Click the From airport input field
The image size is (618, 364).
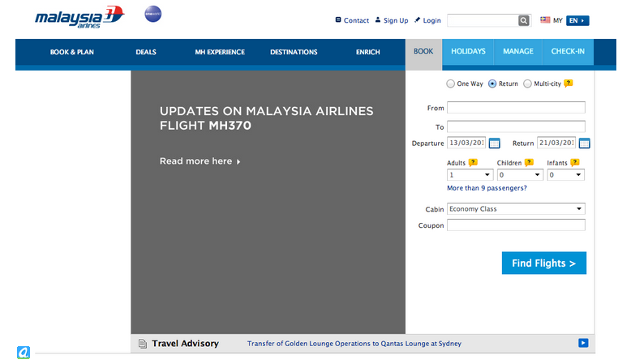click(516, 108)
